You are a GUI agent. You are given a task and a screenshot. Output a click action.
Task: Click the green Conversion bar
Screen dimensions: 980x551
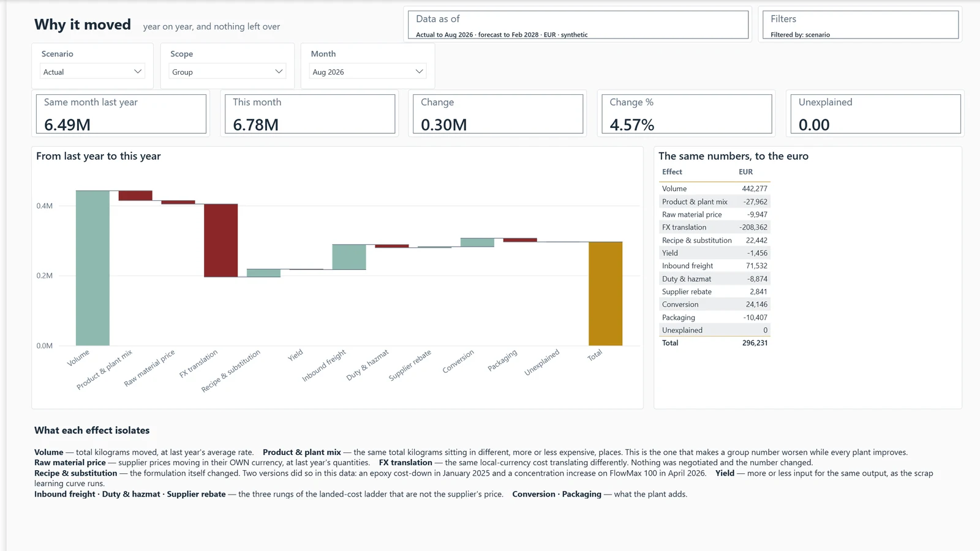477,242
